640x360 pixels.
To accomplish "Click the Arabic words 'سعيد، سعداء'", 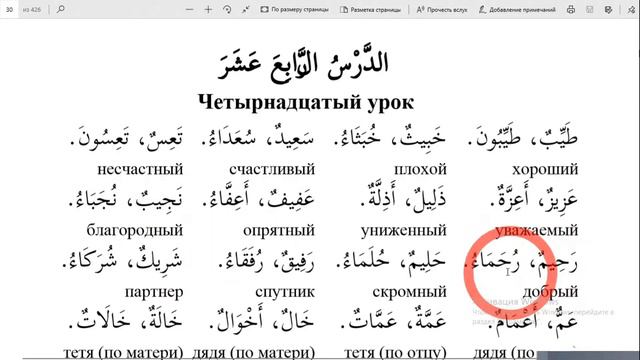I will 258,137.
